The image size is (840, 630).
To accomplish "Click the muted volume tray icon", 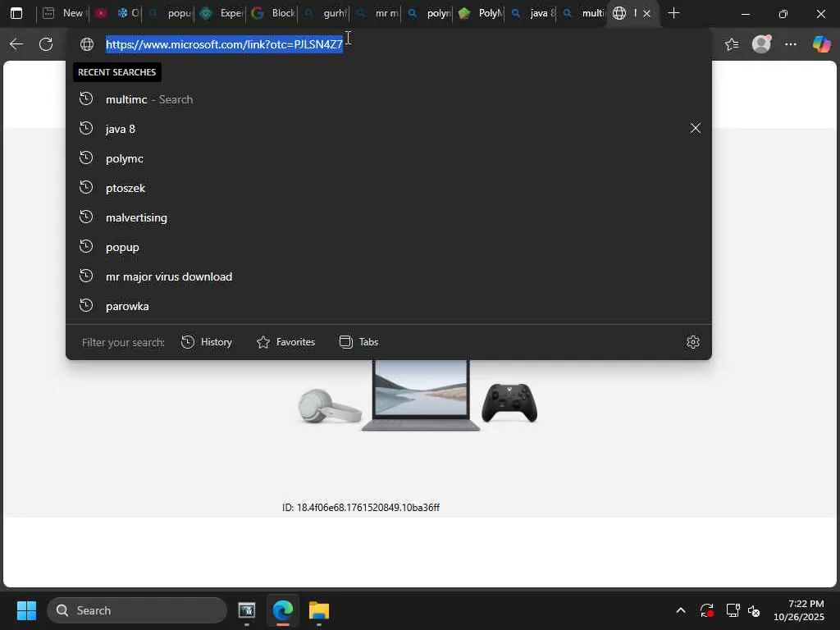I will (x=754, y=610).
